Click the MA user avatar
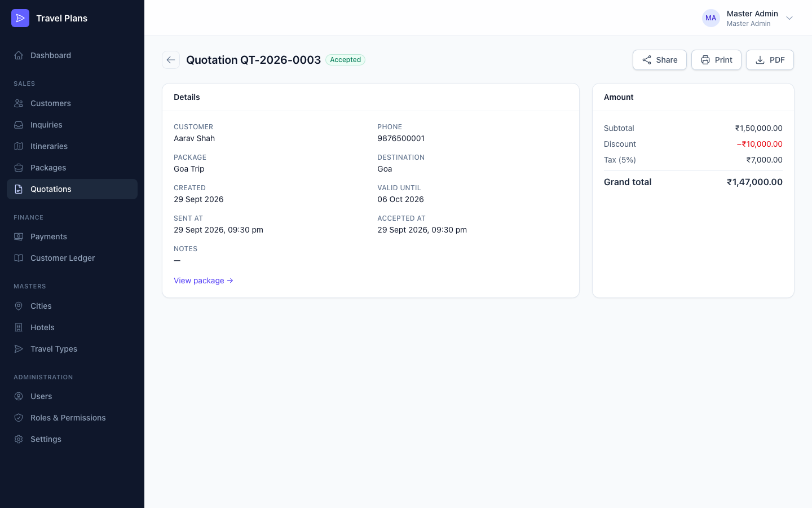This screenshot has height=508, width=812. [711, 18]
